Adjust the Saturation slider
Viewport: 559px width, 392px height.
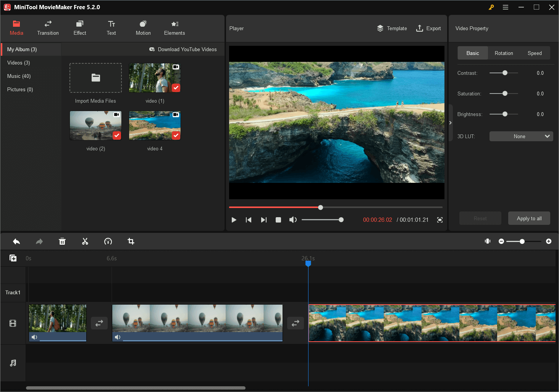click(504, 94)
